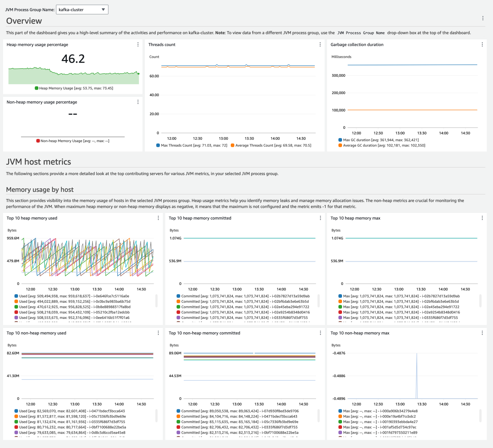Open the Heap memory usage percentage widget menu
Image resolution: width=493 pixels, height=448 pixels.
point(138,45)
